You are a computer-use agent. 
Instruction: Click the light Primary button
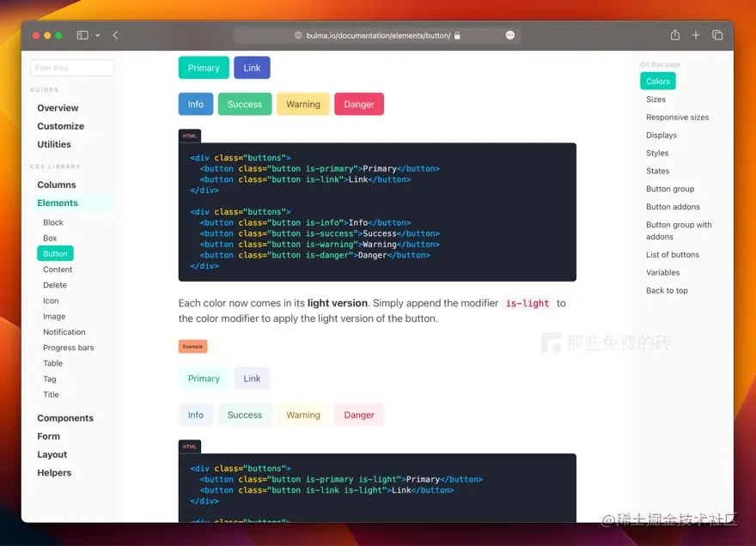click(204, 379)
